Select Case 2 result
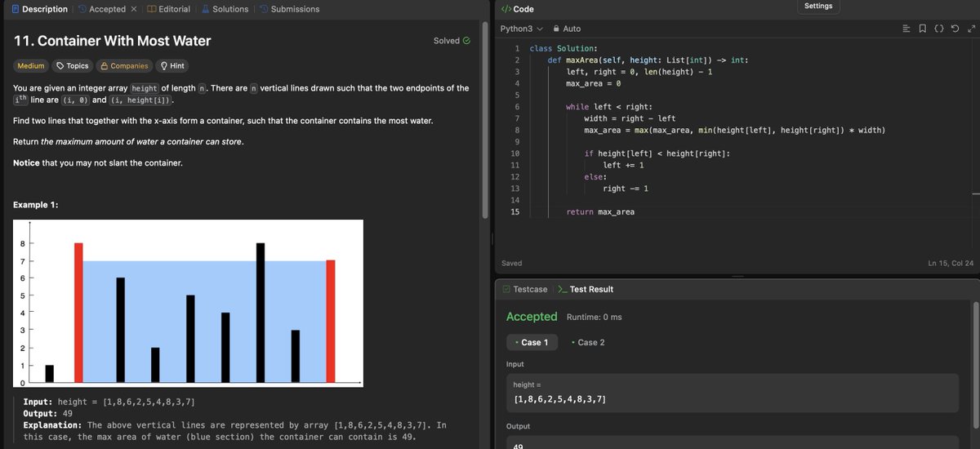 pyautogui.click(x=588, y=342)
